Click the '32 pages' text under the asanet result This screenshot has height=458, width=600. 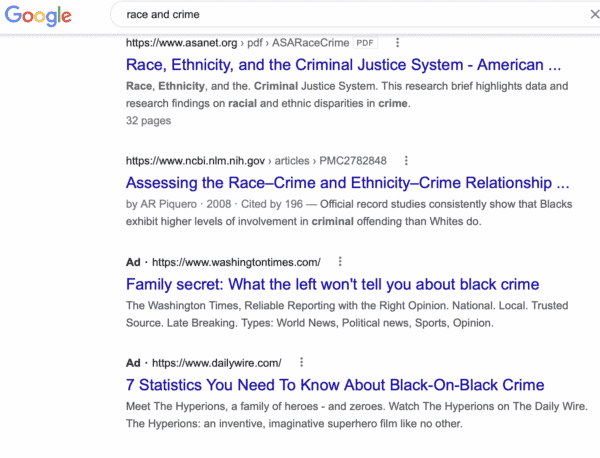click(148, 121)
